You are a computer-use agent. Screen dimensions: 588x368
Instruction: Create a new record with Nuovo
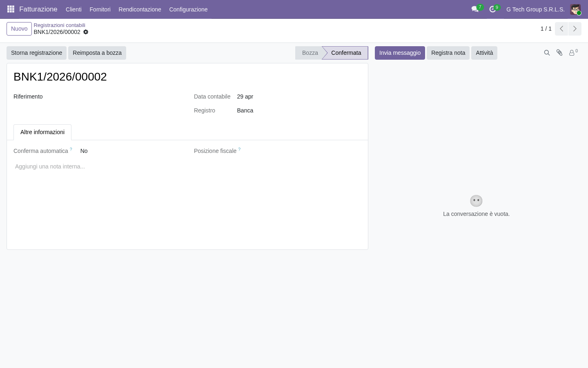click(19, 29)
